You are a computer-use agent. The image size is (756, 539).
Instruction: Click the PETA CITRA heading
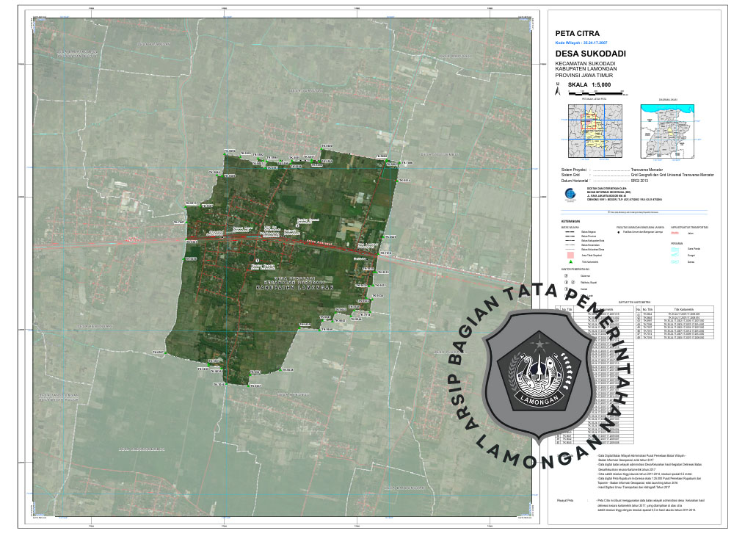click(x=578, y=34)
